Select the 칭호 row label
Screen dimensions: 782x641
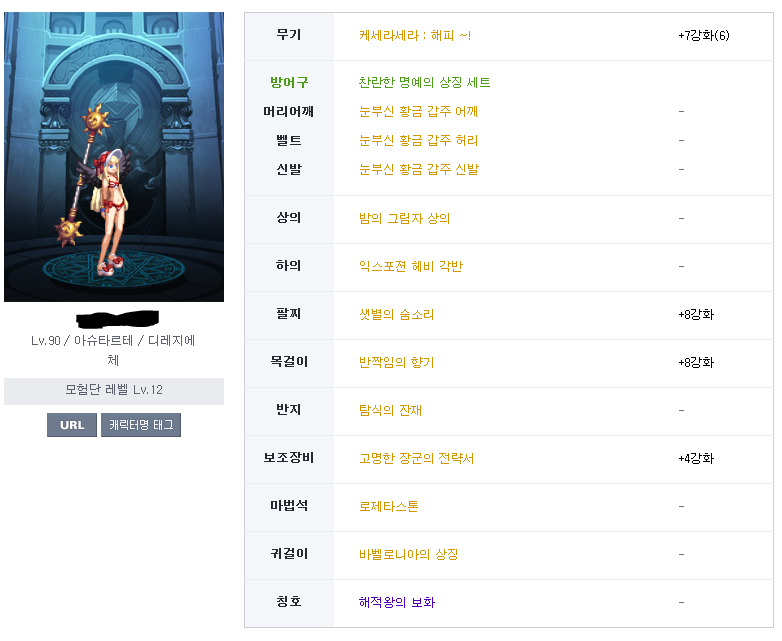[289, 601]
